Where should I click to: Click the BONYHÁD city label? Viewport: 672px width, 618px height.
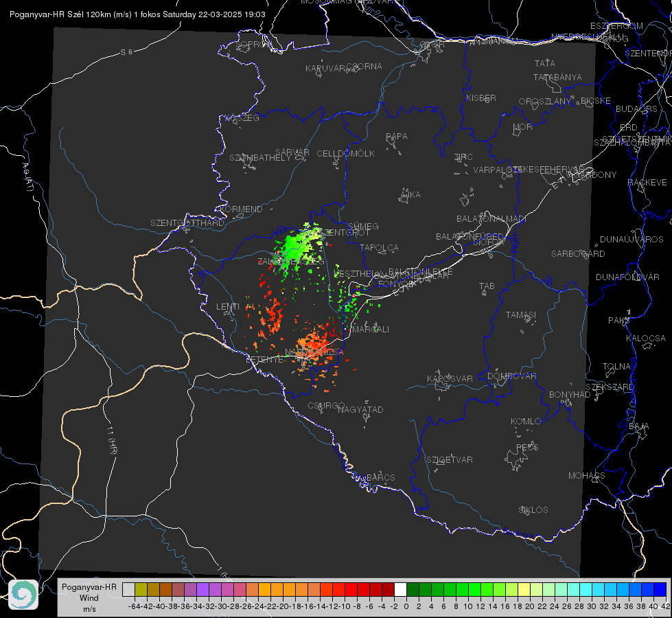[570, 395]
